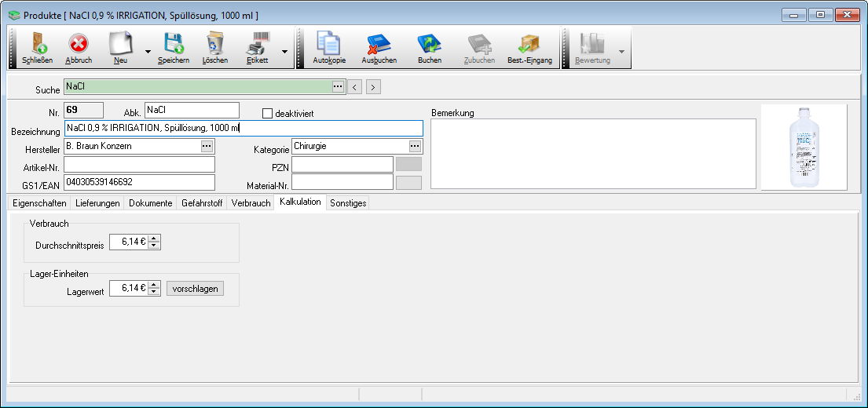Enable the deaktiviert checkbox

click(267, 114)
